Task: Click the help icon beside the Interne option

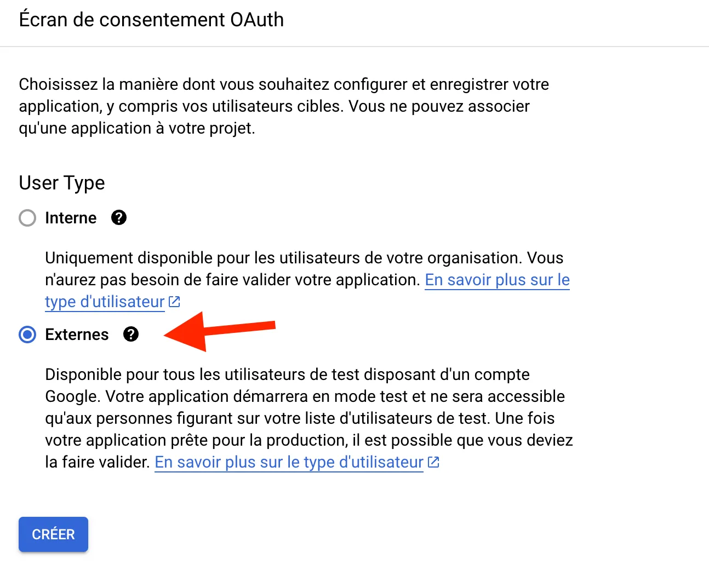Action: (119, 217)
